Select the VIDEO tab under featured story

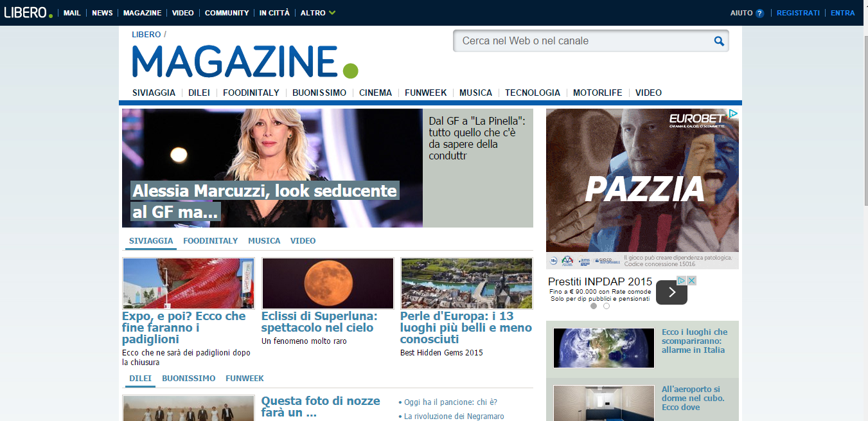[x=303, y=241]
